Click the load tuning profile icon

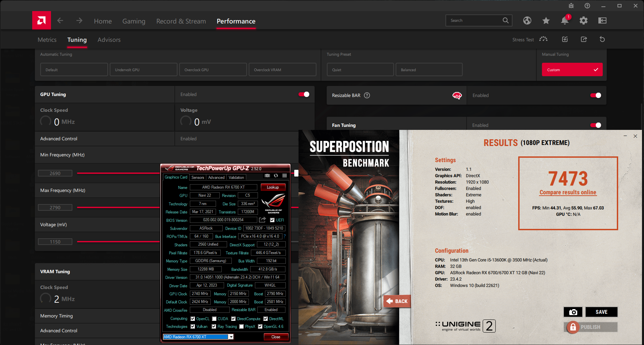(565, 39)
